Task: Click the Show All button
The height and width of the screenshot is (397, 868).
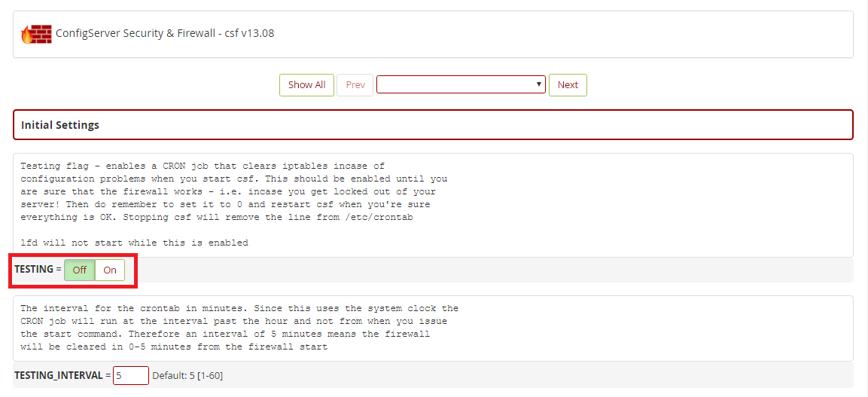Action: 306,84
